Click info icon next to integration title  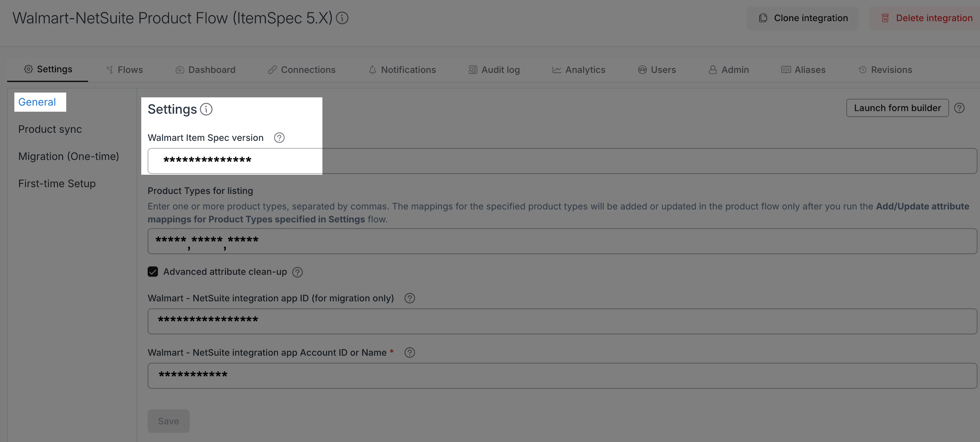pyautogui.click(x=342, y=18)
